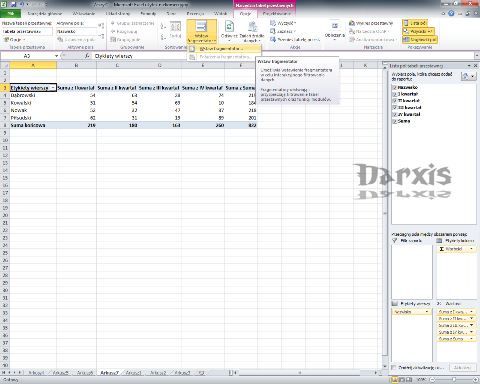
Task: Click the Aktualizuj button in field list
Action: coord(463,367)
